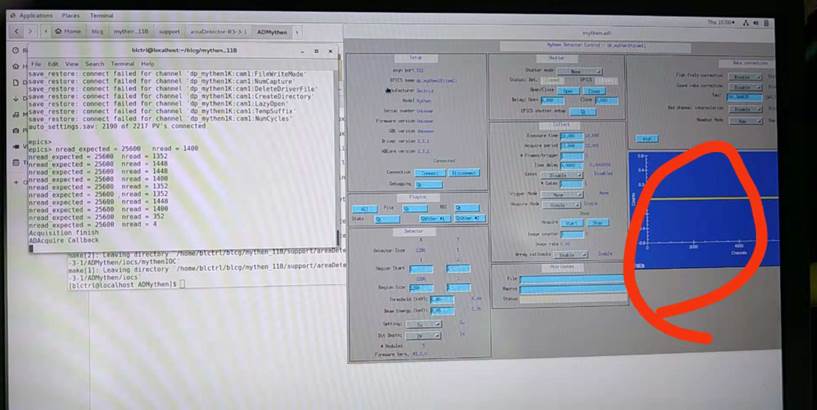Image resolution: width=817 pixels, height=410 pixels.
Task: Select the blcg path breadcrumb
Action: 97,31
